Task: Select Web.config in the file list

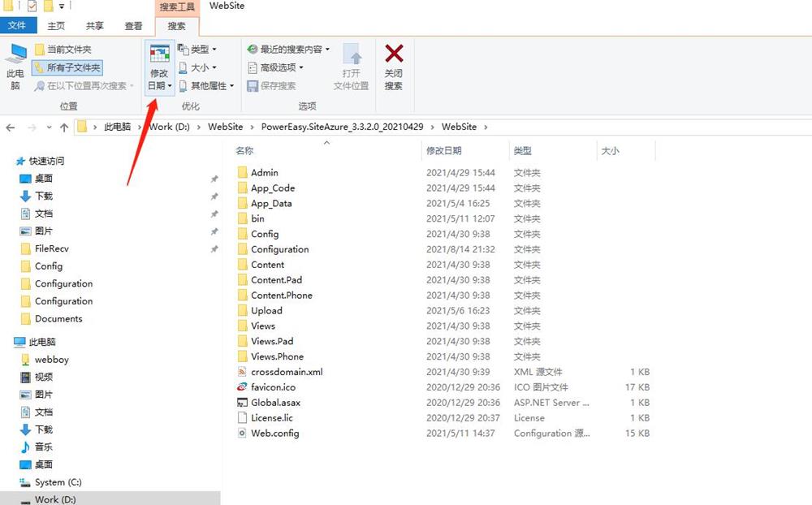Action: coord(276,433)
